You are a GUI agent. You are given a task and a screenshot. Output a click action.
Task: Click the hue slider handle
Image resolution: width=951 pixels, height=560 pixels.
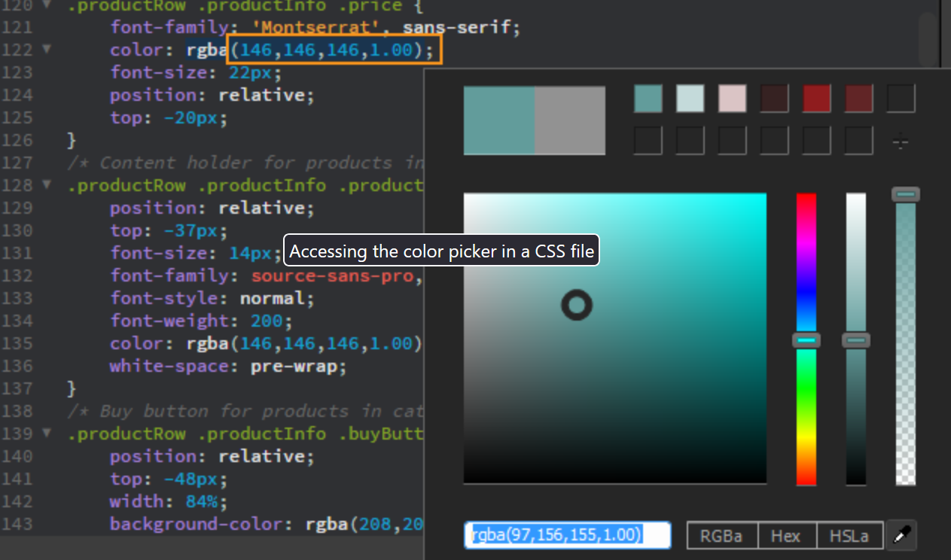tap(806, 340)
